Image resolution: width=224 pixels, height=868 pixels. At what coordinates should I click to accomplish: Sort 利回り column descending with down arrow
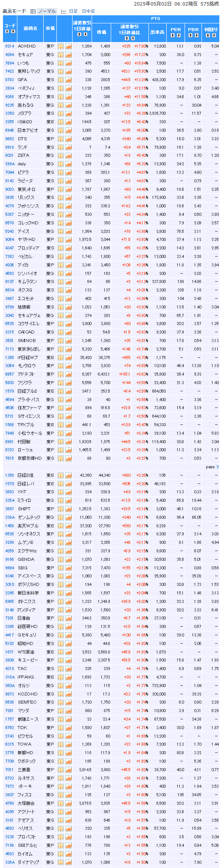(x=213, y=35)
